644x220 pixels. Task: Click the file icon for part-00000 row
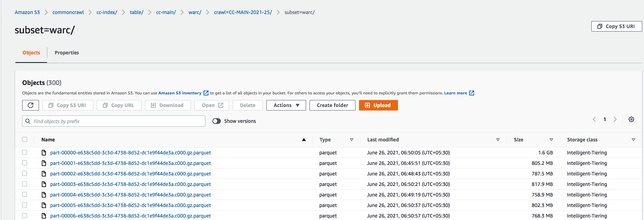coord(44,153)
